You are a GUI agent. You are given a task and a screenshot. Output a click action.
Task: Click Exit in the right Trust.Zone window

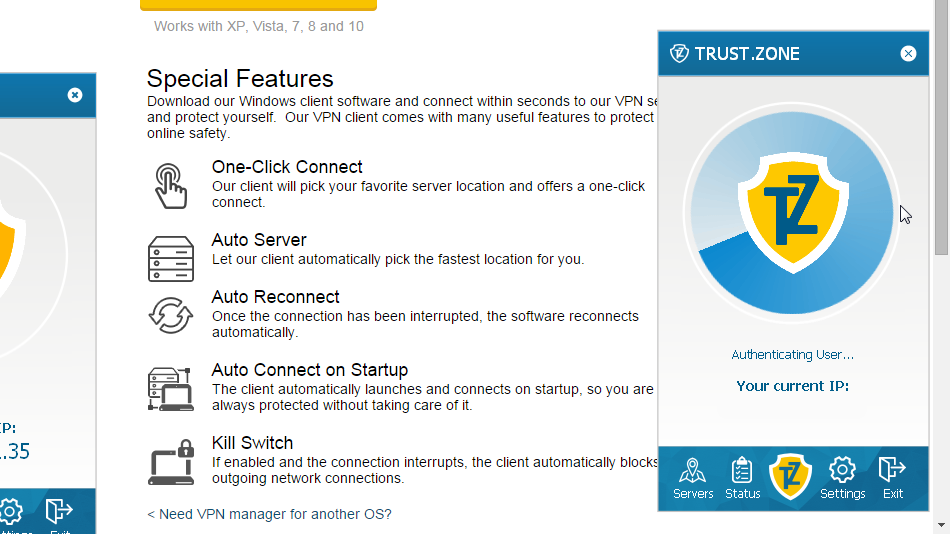[x=892, y=477]
